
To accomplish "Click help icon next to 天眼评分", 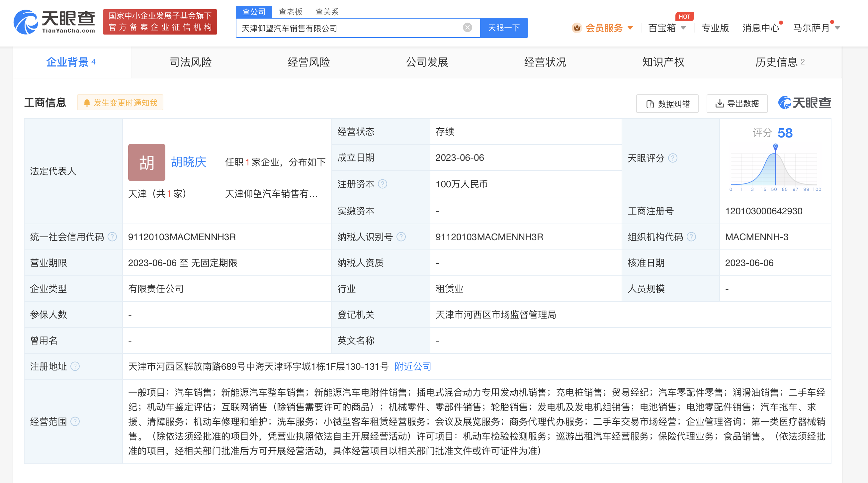I will tap(672, 158).
